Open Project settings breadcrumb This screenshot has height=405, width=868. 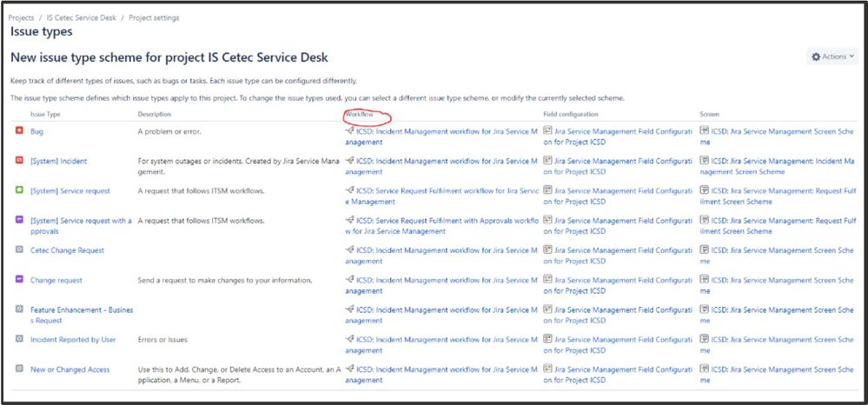click(x=154, y=17)
